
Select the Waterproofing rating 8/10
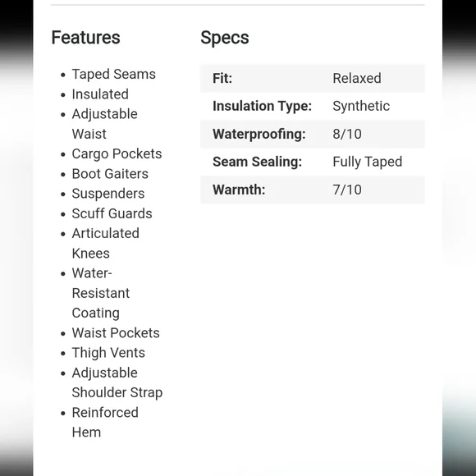click(347, 134)
